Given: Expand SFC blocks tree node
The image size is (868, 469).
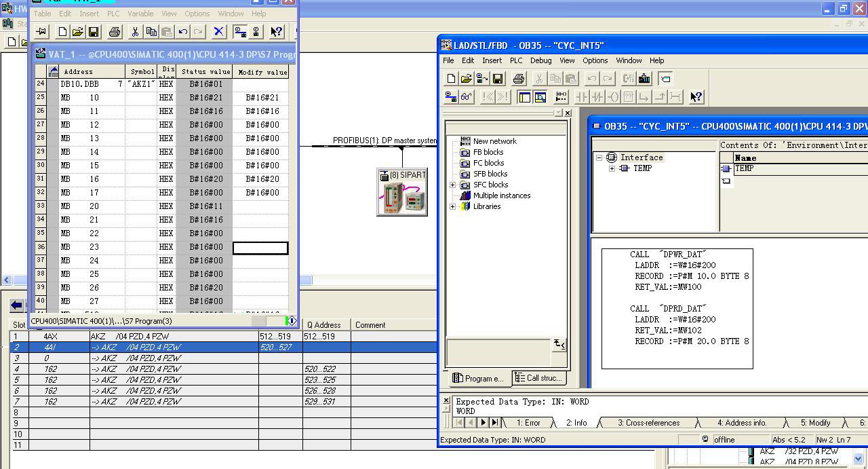Looking at the screenshot, I should (453, 185).
